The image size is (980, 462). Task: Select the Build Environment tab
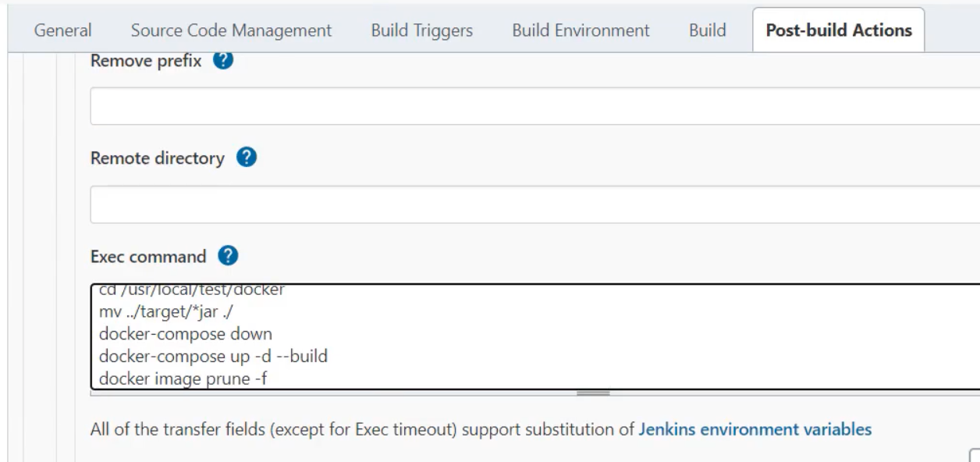tap(581, 30)
